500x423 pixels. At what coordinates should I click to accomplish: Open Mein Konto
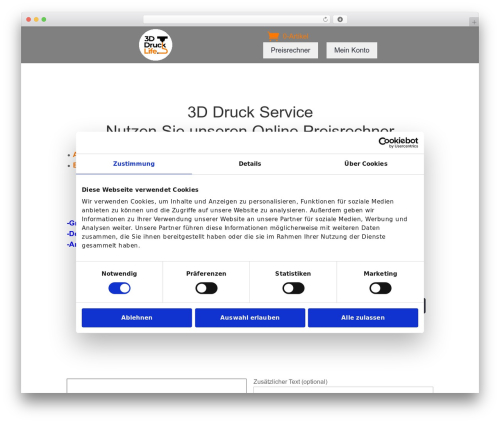(352, 50)
